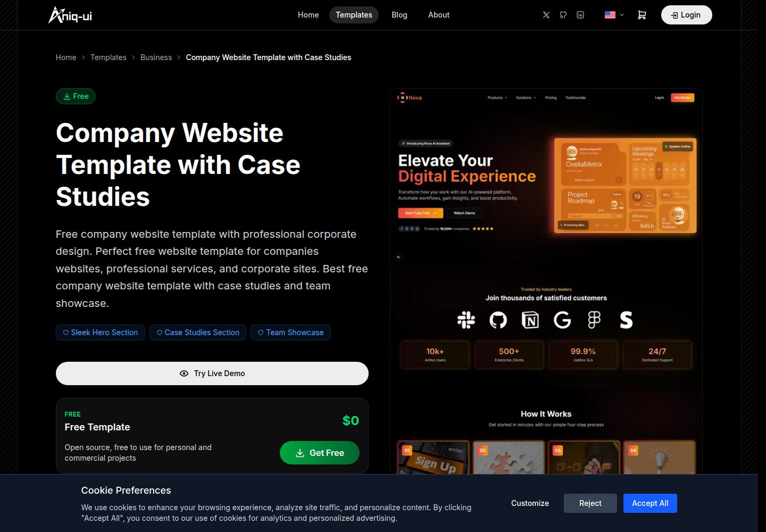Click the Login button
The height and width of the screenshot is (532, 766).
[686, 15]
